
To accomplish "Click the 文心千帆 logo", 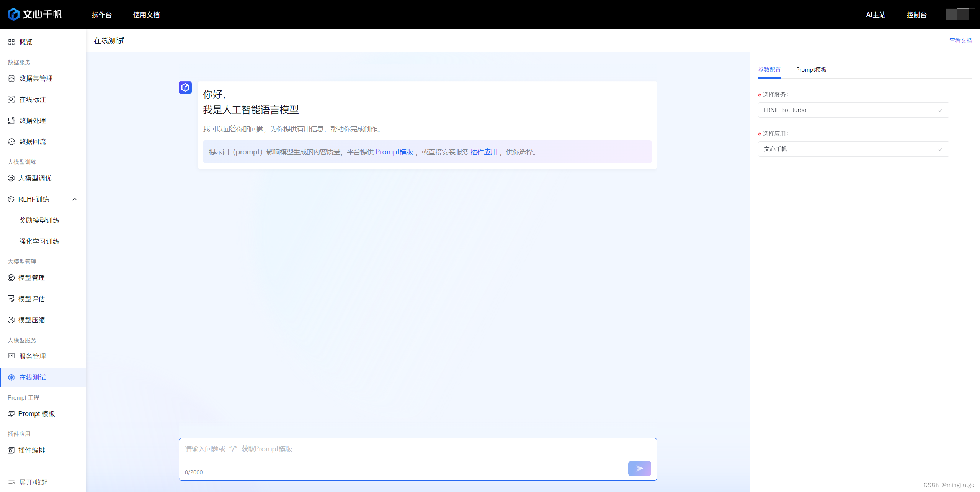I will [x=35, y=15].
